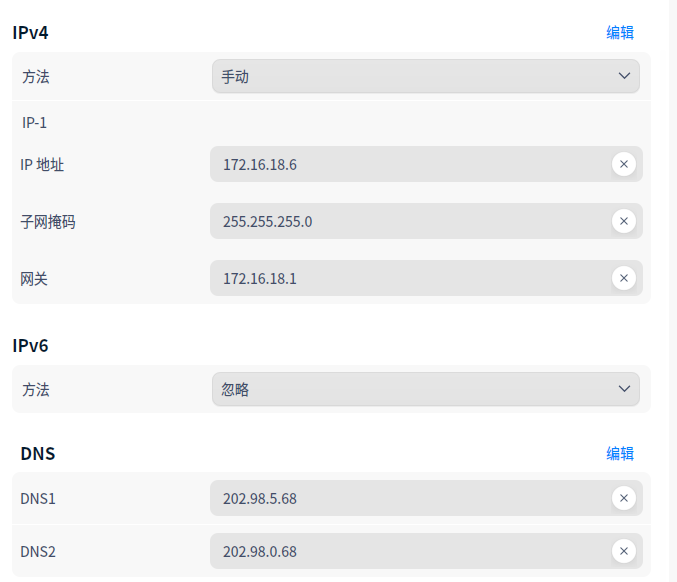The image size is (677, 582).
Task: Focus the 网关 input field
Action: point(410,278)
